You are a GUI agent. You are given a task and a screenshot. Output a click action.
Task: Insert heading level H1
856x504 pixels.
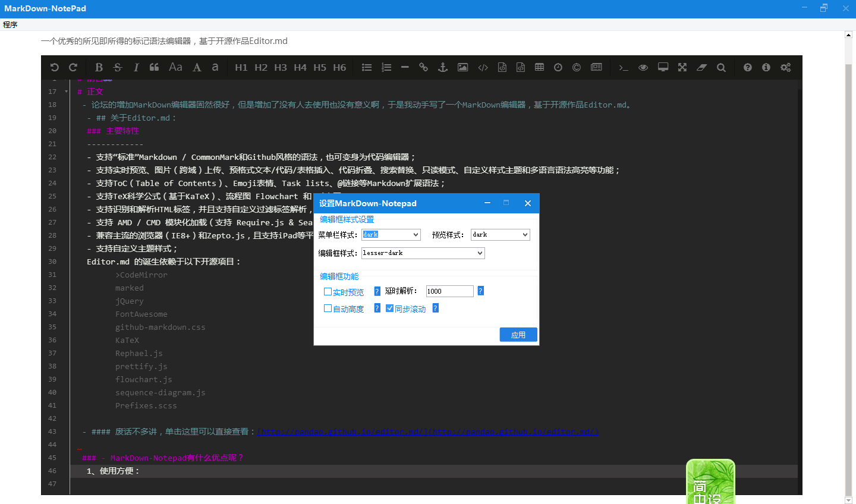(x=241, y=67)
